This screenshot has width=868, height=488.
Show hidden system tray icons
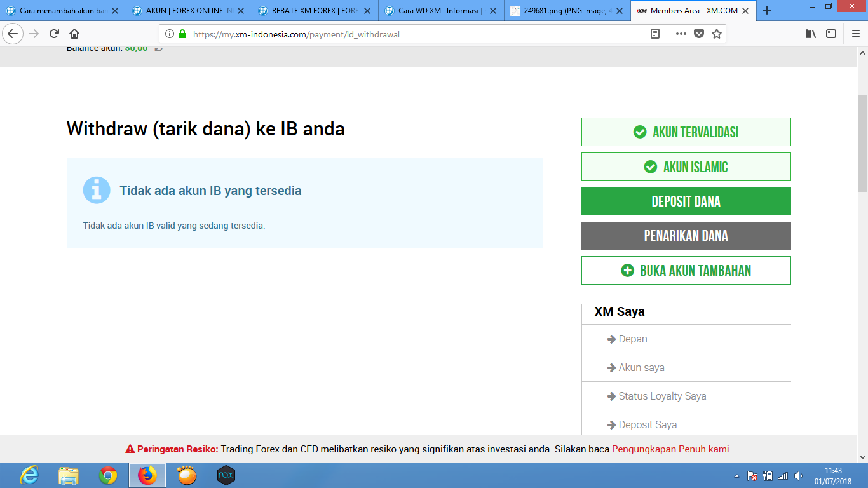click(736, 475)
